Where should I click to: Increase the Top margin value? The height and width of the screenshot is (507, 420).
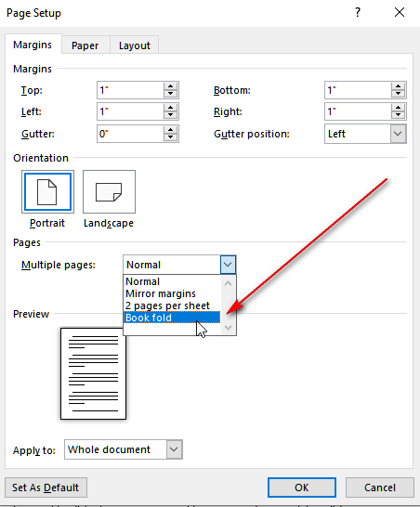tap(171, 86)
